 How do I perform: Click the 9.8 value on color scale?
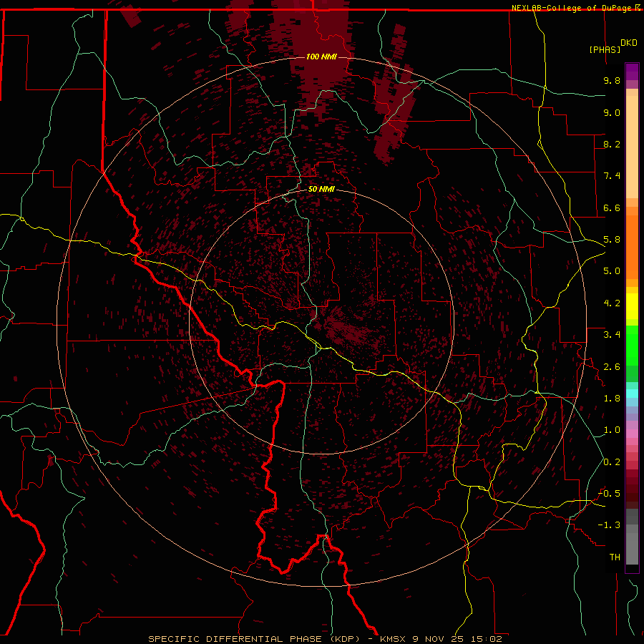(612, 80)
